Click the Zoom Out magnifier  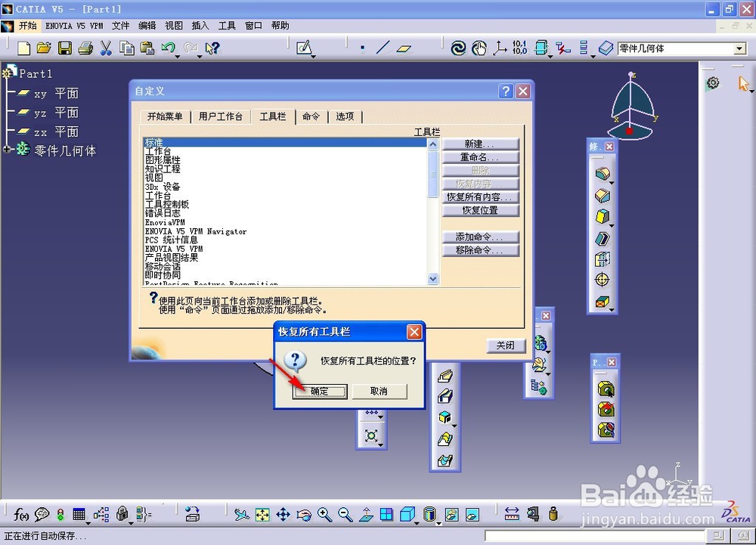tap(345, 515)
